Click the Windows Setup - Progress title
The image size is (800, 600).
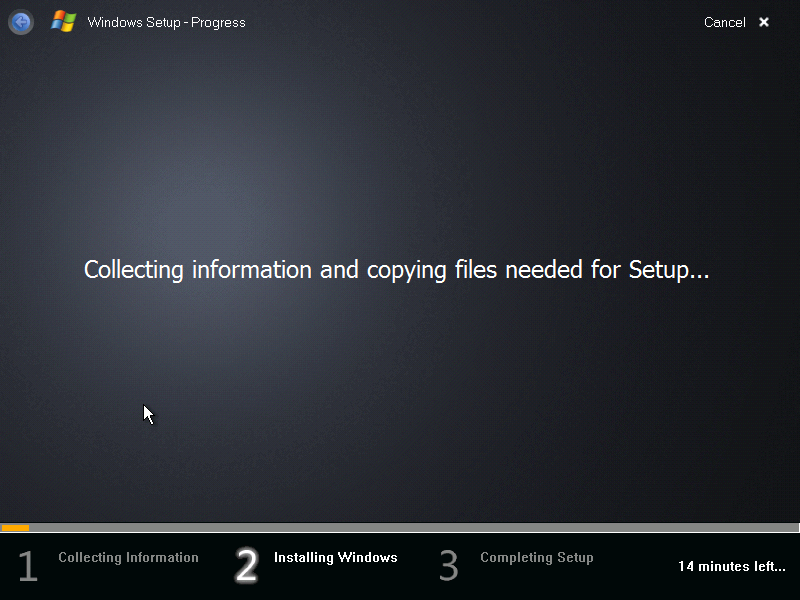(x=166, y=23)
